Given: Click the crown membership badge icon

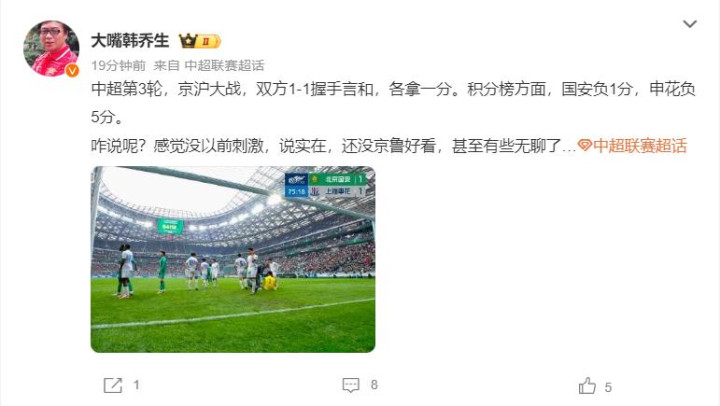Looking at the screenshot, I should point(188,41).
